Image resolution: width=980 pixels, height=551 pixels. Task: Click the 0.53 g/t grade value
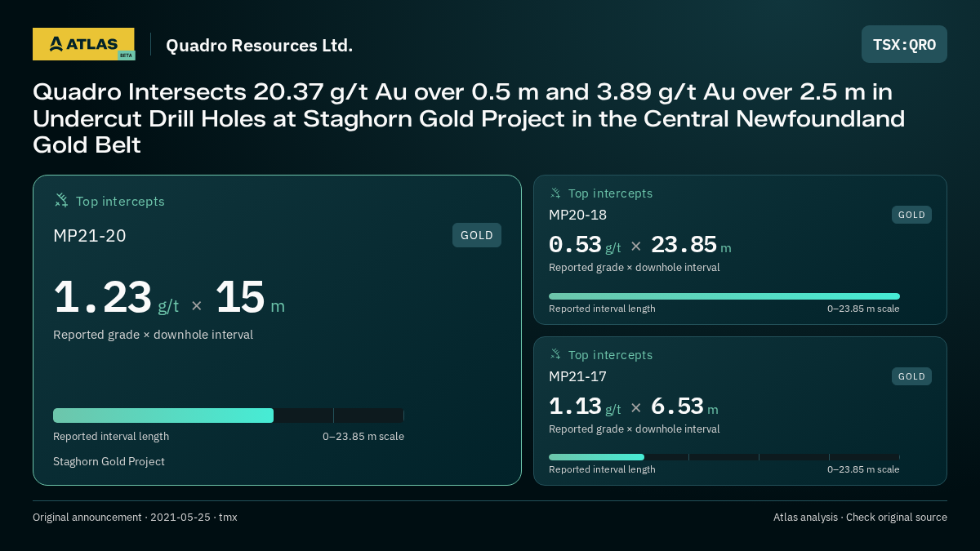(x=585, y=245)
